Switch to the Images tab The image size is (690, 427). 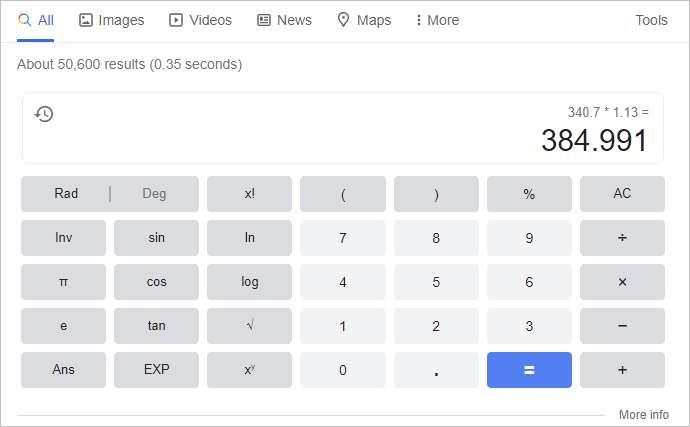(x=111, y=20)
